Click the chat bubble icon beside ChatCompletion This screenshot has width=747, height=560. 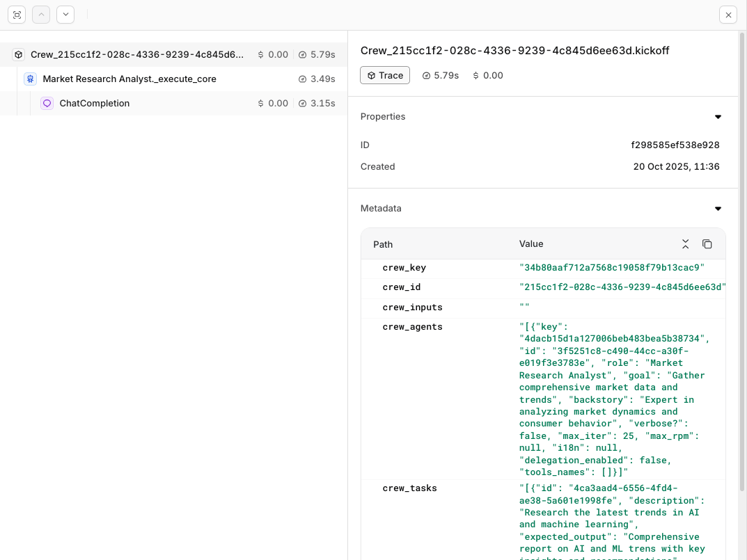47,104
